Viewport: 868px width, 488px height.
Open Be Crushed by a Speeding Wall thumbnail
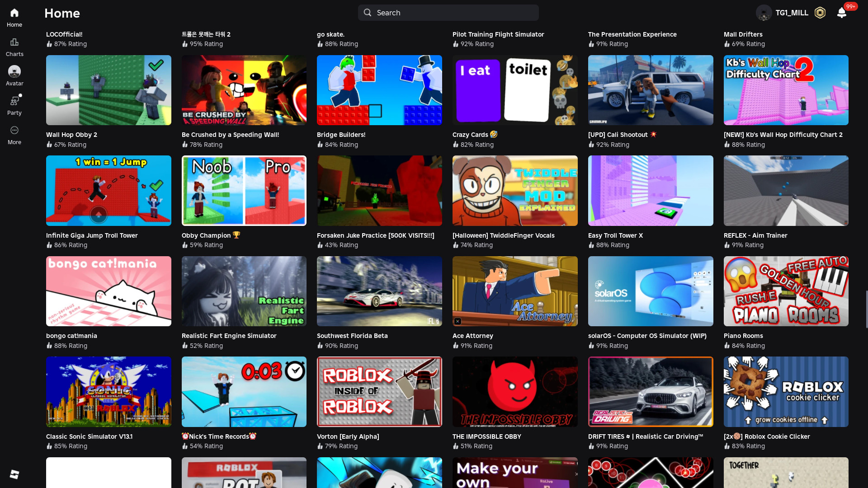pos(244,90)
